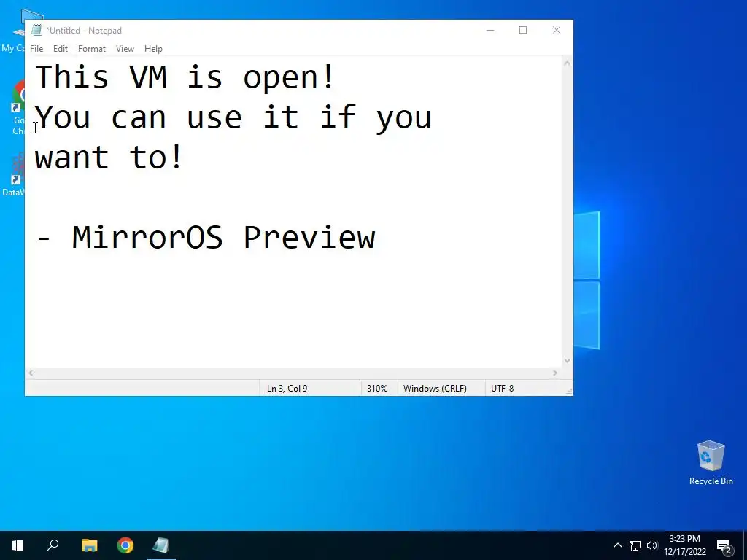
Task: Click the horizontal scrollbar right arrow
Action: tap(555, 373)
